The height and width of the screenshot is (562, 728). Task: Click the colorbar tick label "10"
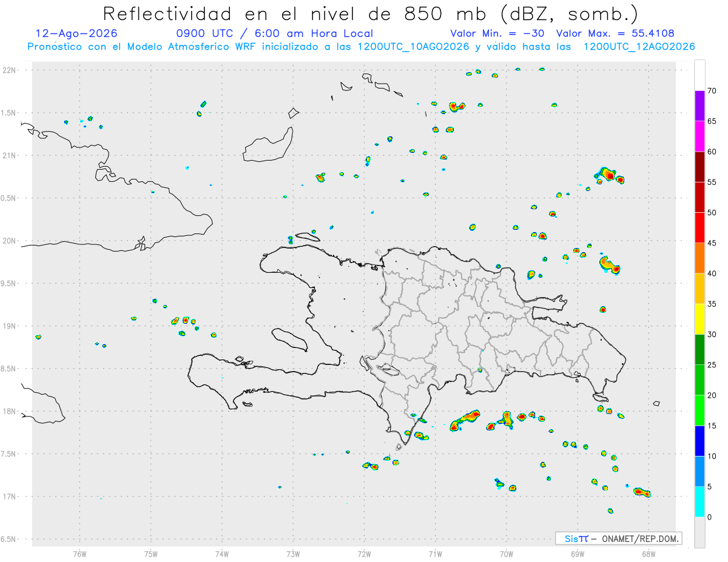point(711,456)
